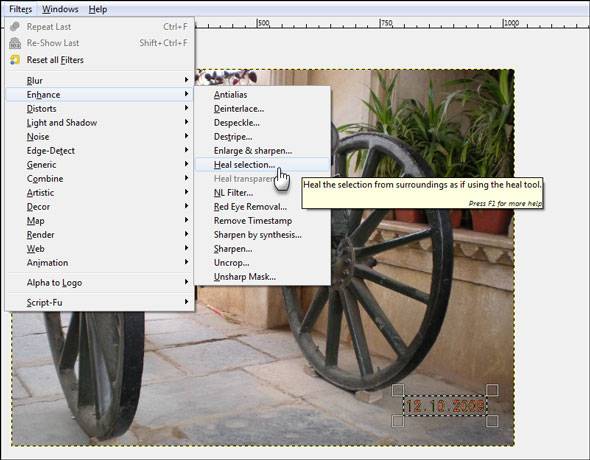Choose Unsharp Mask... filter
This screenshot has width=590, height=460.
coord(263,277)
